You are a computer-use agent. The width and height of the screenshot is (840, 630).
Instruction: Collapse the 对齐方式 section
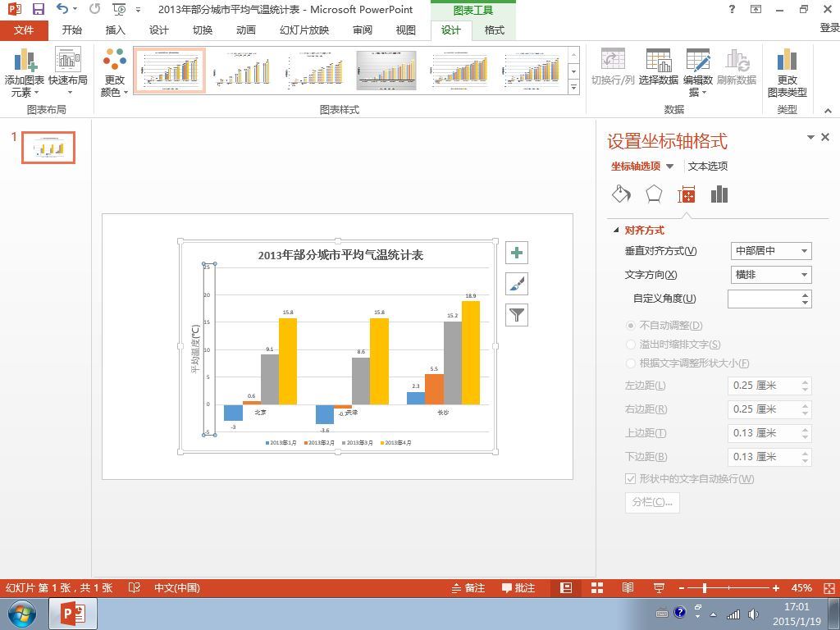616,231
